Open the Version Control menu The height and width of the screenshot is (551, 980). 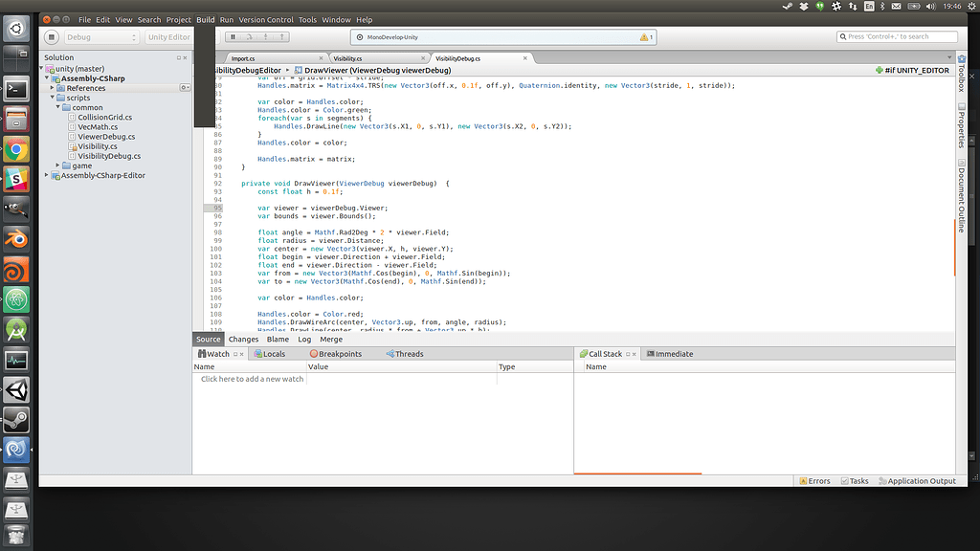pyautogui.click(x=265, y=19)
